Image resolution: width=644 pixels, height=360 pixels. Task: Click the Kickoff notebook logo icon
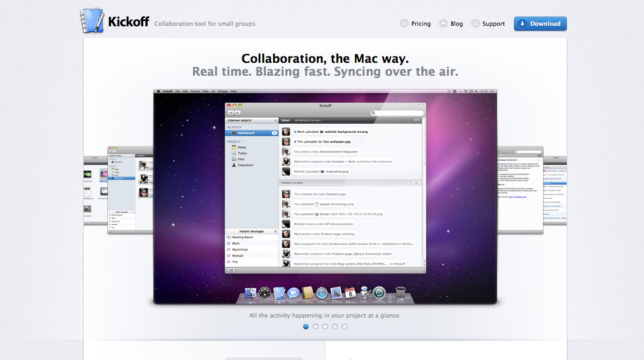pos(92,20)
